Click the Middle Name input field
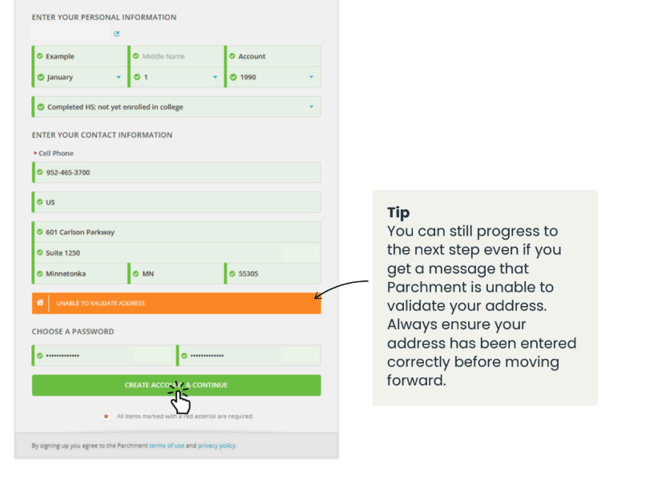 point(176,56)
